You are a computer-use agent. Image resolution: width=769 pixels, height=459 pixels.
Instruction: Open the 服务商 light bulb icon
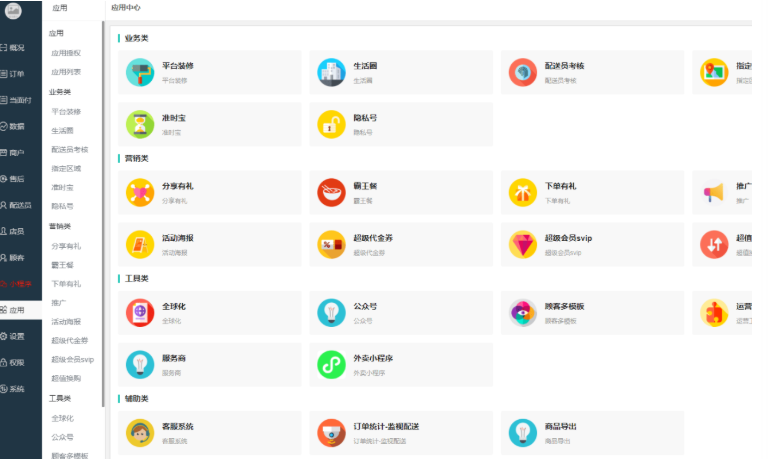pyautogui.click(x=140, y=364)
